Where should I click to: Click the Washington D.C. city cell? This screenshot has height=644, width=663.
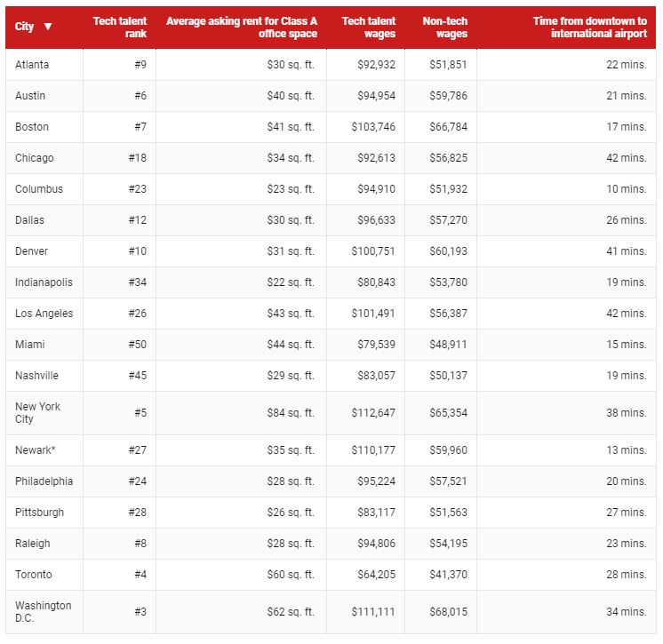click(x=44, y=612)
